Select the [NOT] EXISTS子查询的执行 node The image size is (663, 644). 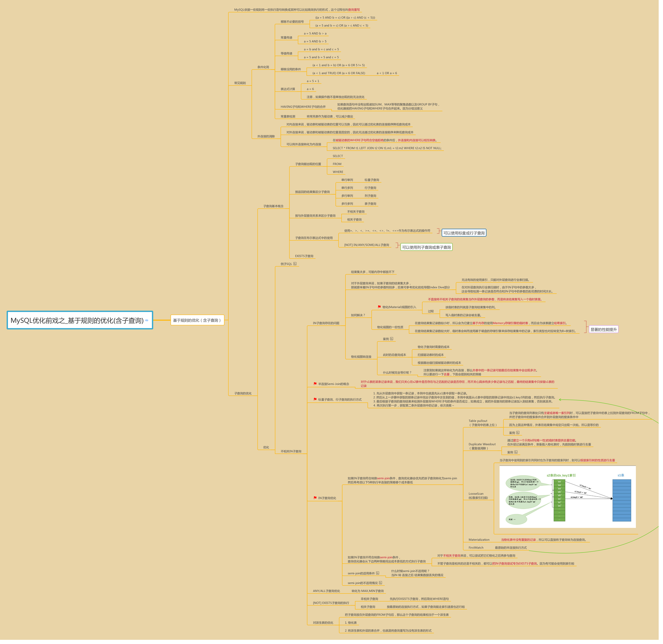(333, 607)
